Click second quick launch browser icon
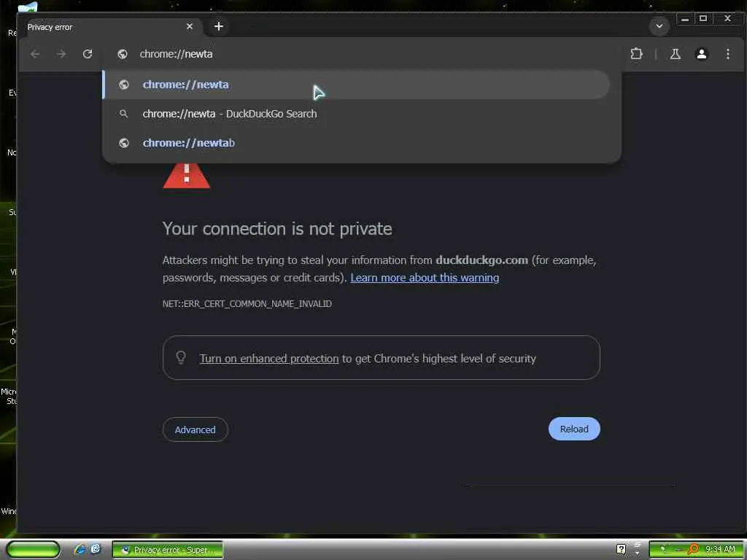 (96, 549)
